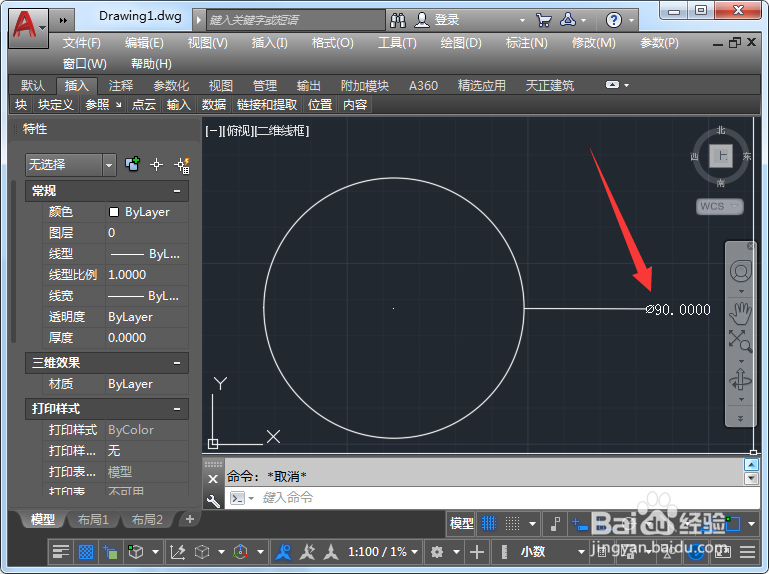This screenshot has width=769, height=574.
Task: Click the dynamic UCS icon
Action: pyautogui.click(x=177, y=552)
